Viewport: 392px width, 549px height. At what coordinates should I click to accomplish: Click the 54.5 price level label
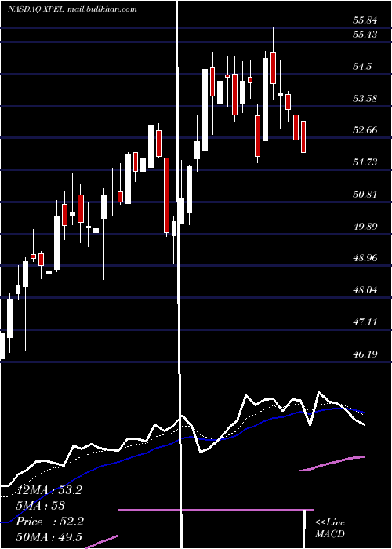click(362, 67)
